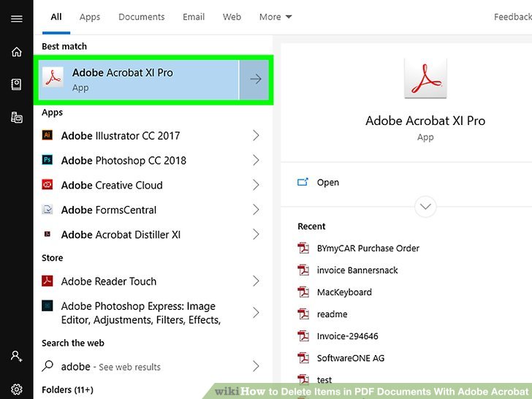Click the Home icon in the sidebar

click(x=17, y=52)
